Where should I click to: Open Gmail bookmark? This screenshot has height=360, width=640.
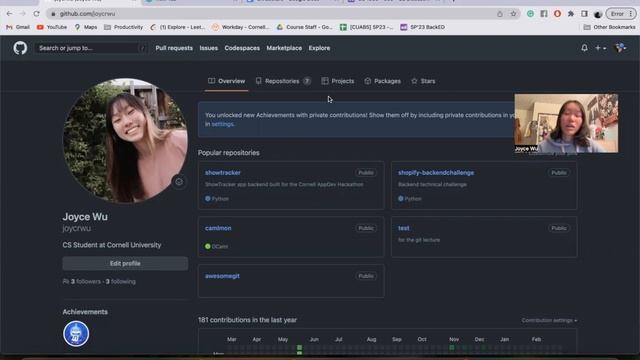[18, 27]
